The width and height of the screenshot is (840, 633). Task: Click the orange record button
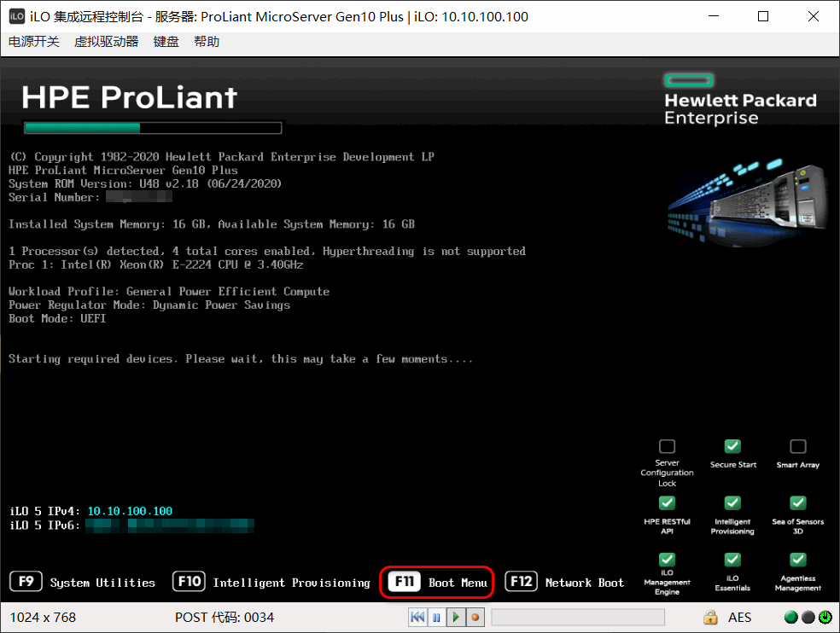click(x=475, y=618)
